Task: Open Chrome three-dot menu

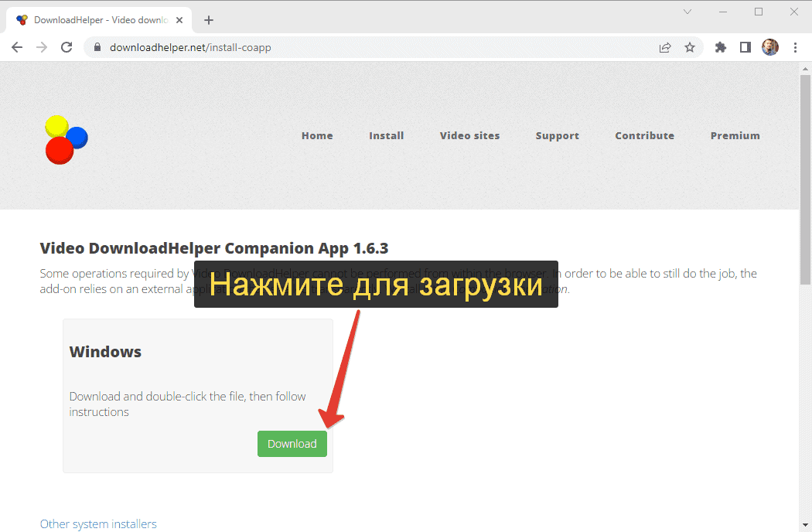Action: (x=795, y=47)
